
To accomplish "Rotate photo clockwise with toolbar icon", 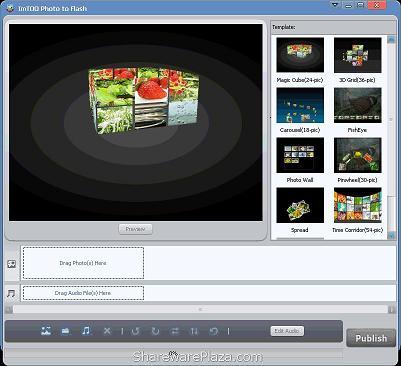I will click(155, 331).
